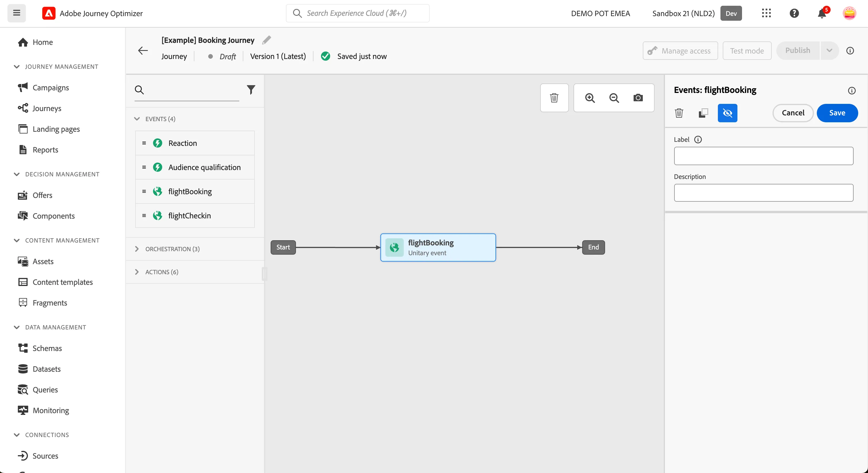868x473 pixels.
Task: Open the user profile avatar
Action: pyautogui.click(x=849, y=13)
